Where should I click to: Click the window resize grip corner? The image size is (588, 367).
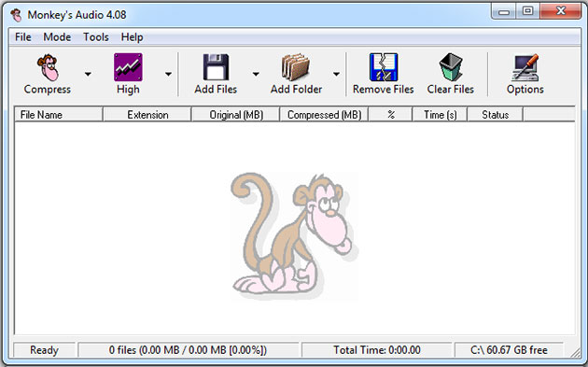(575, 352)
